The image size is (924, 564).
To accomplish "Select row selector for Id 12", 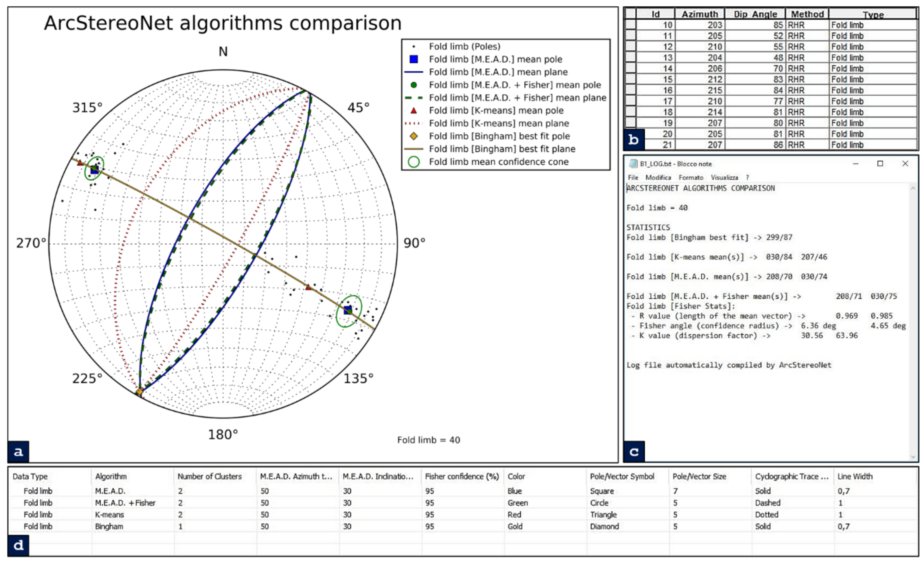I will pos(630,47).
